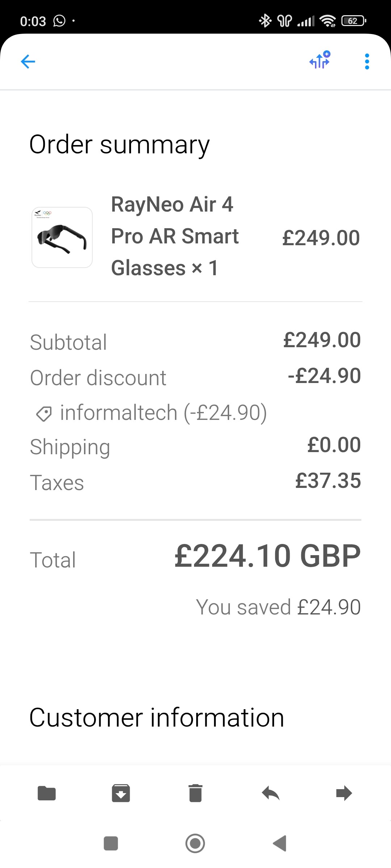The height and width of the screenshot is (868, 391).
Task: Open RayNeo glasses product thumbnail
Action: point(62,237)
